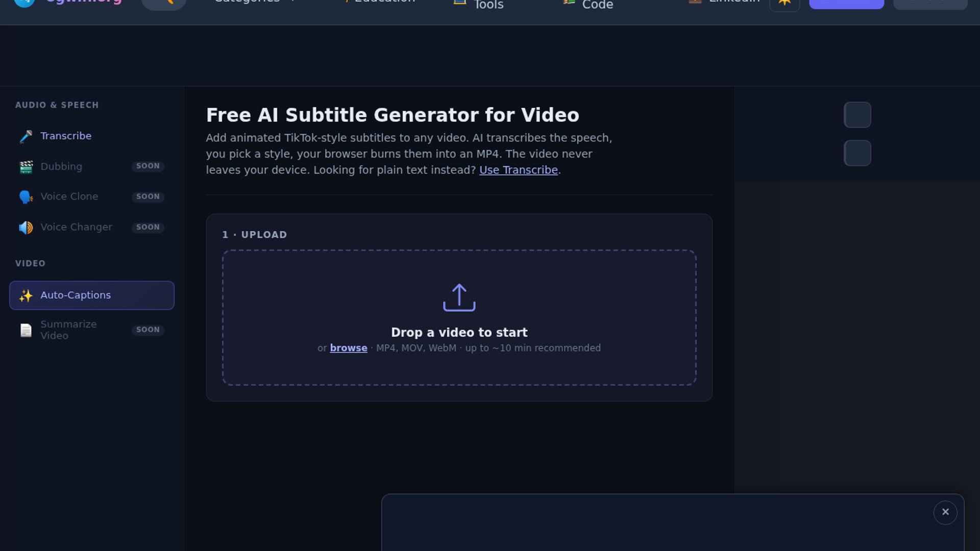Close the bottom popup with X
The image size is (980, 551).
tap(945, 512)
